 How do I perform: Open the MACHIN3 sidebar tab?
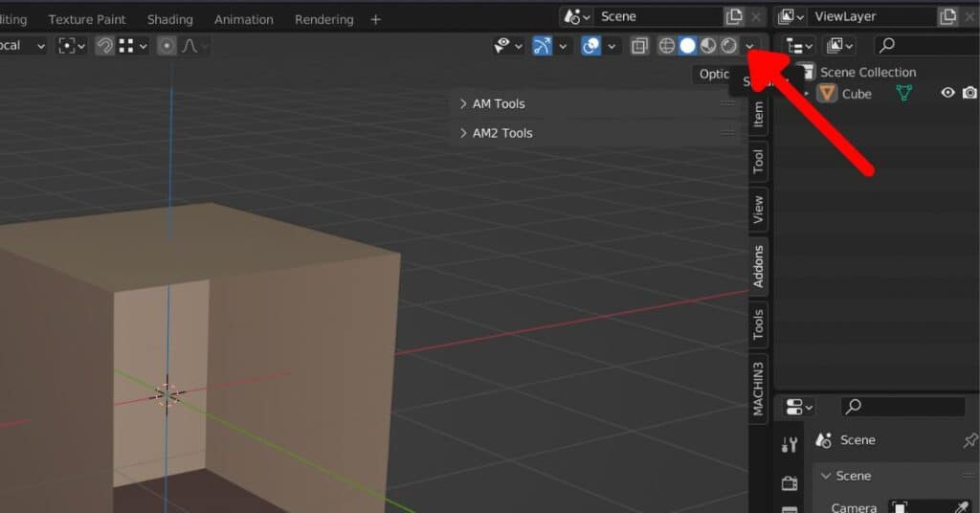pos(758,389)
